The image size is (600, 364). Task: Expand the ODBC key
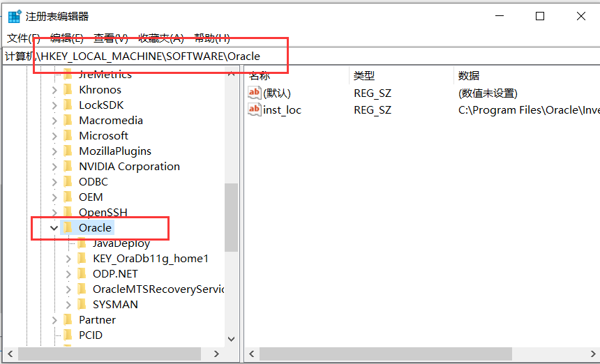pyautogui.click(x=54, y=182)
